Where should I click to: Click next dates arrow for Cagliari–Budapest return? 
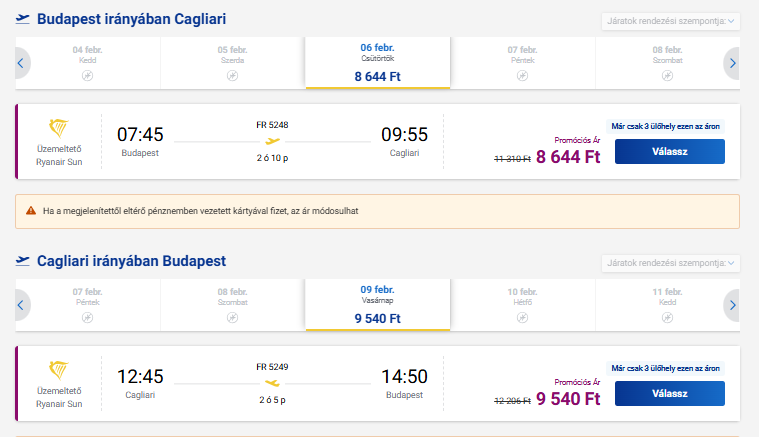coord(732,305)
